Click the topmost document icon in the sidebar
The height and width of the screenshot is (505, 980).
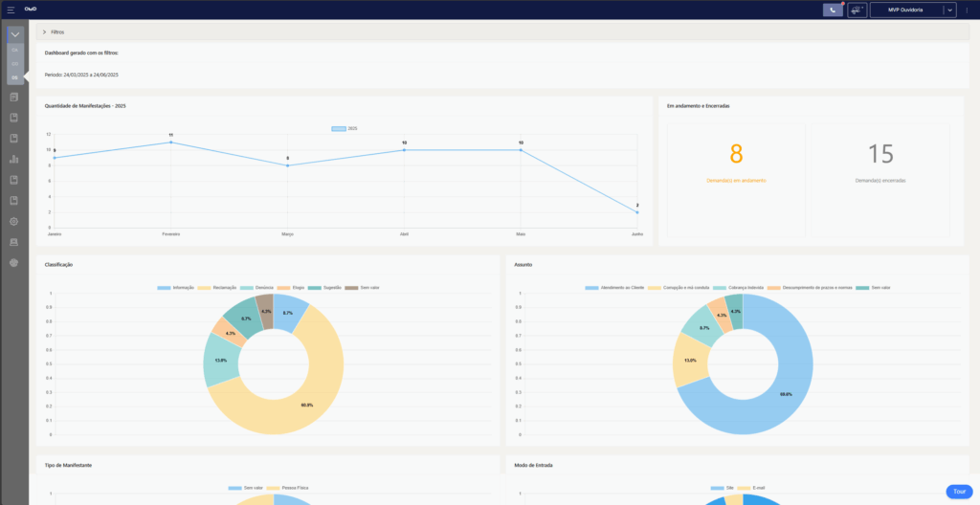pos(14,97)
